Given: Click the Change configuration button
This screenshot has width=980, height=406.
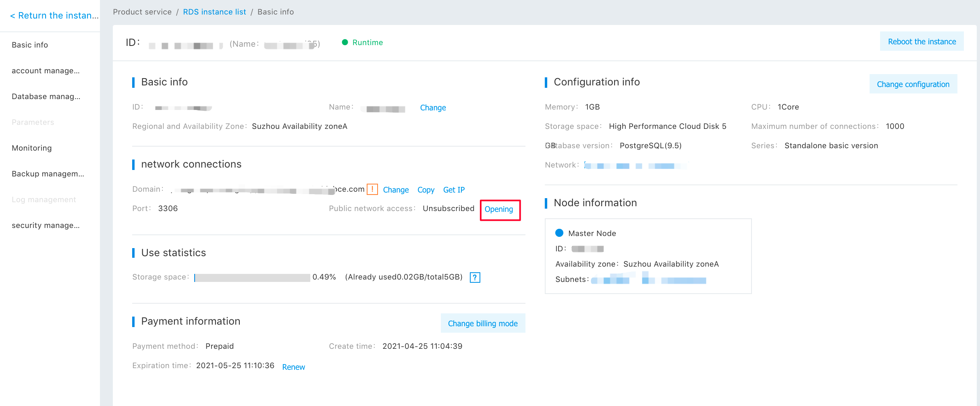Looking at the screenshot, I should tap(913, 84).
